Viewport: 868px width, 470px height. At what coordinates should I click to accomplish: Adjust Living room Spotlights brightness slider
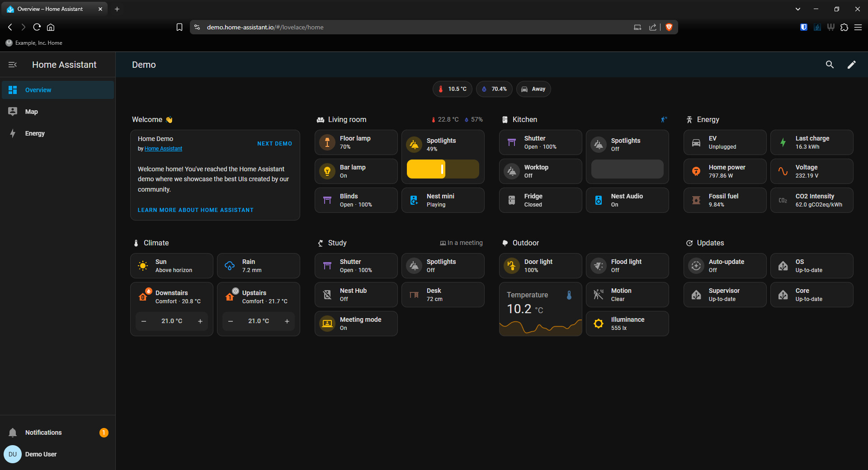[x=443, y=169]
